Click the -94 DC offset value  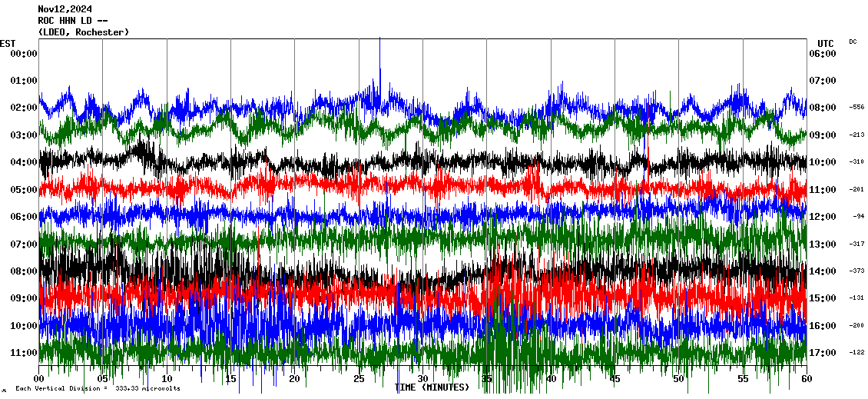(x=858, y=217)
